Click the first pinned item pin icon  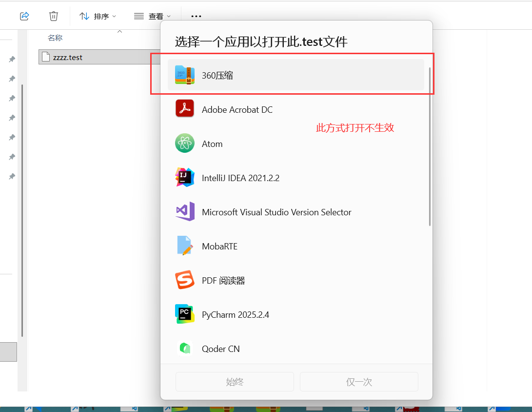pyautogui.click(x=12, y=59)
